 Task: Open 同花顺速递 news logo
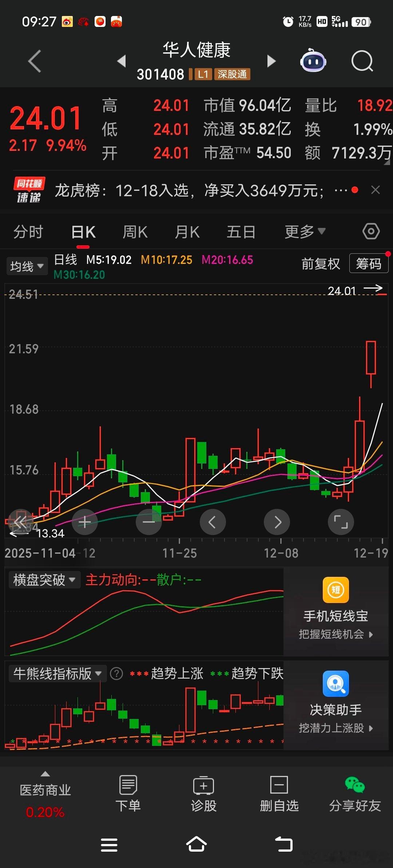pos(29,190)
